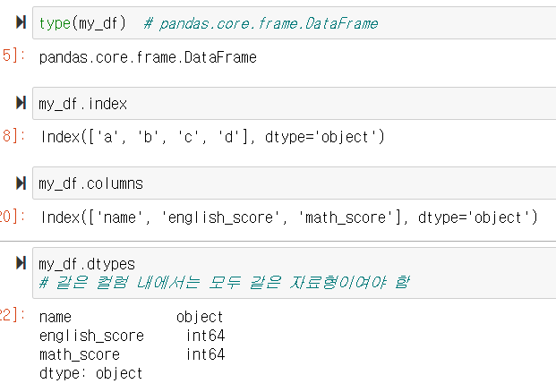The width and height of the screenshot is (556, 392).
Task: Click the output prompt ending in 5]:
Action: point(13,55)
